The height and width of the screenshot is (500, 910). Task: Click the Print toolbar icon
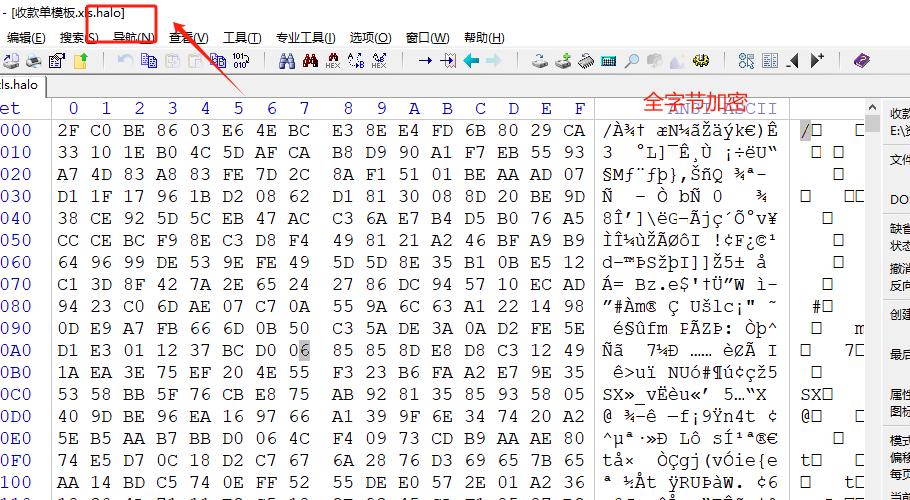pyautogui.click(x=35, y=61)
